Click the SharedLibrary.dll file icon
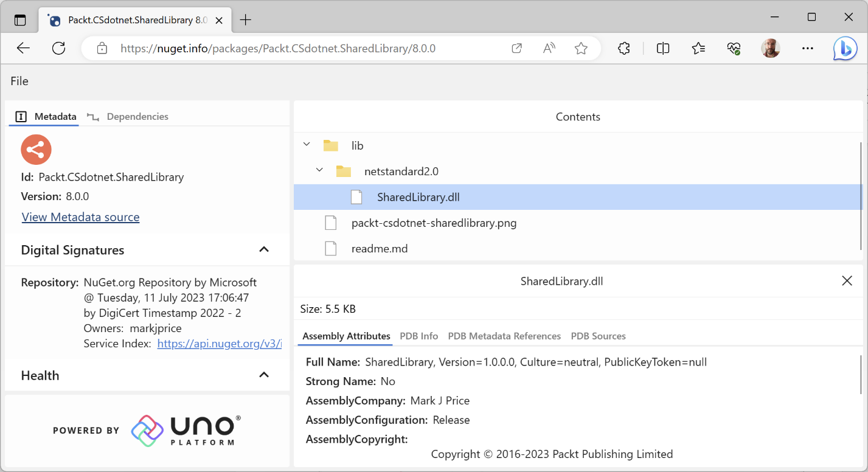This screenshot has height=472, width=868. click(356, 197)
